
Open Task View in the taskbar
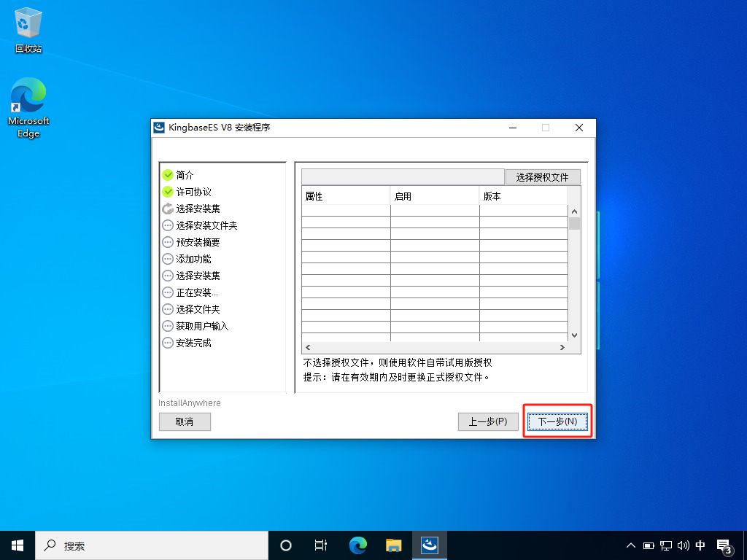click(320, 545)
